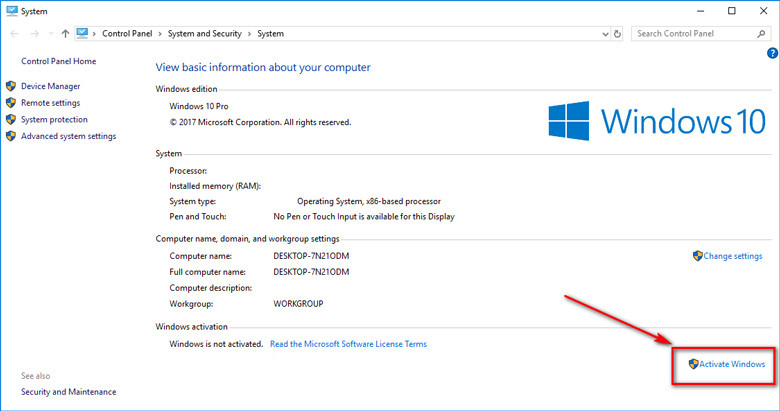The height and width of the screenshot is (411, 780).
Task: Expand the chevron after System and Security breadcrumb
Action: pos(250,33)
